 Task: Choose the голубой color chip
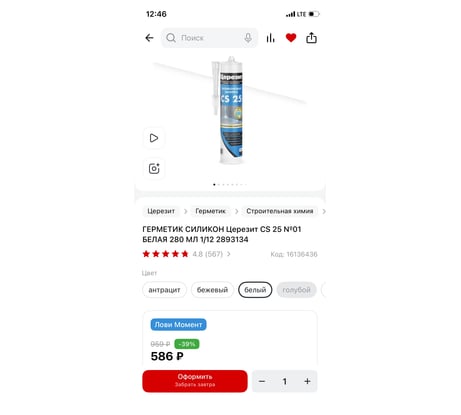[296, 290]
